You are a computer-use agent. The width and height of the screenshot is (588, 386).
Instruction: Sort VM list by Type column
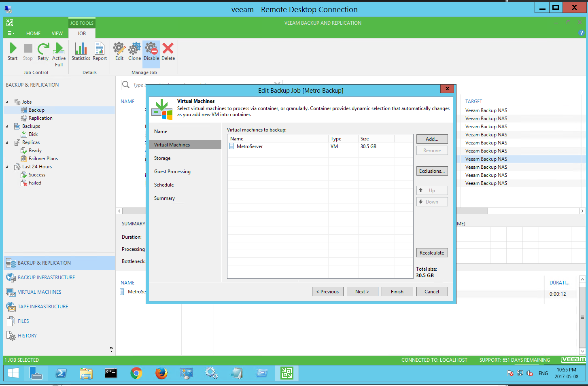tap(343, 139)
